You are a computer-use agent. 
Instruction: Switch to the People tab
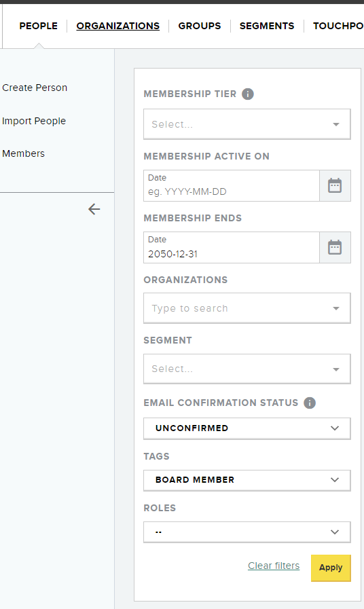(x=39, y=26)
